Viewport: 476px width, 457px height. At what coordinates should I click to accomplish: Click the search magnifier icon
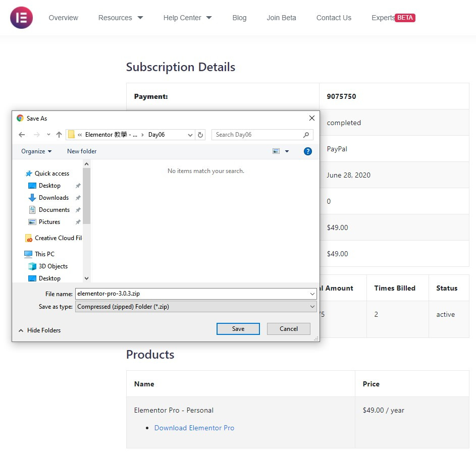click(306, 135)
